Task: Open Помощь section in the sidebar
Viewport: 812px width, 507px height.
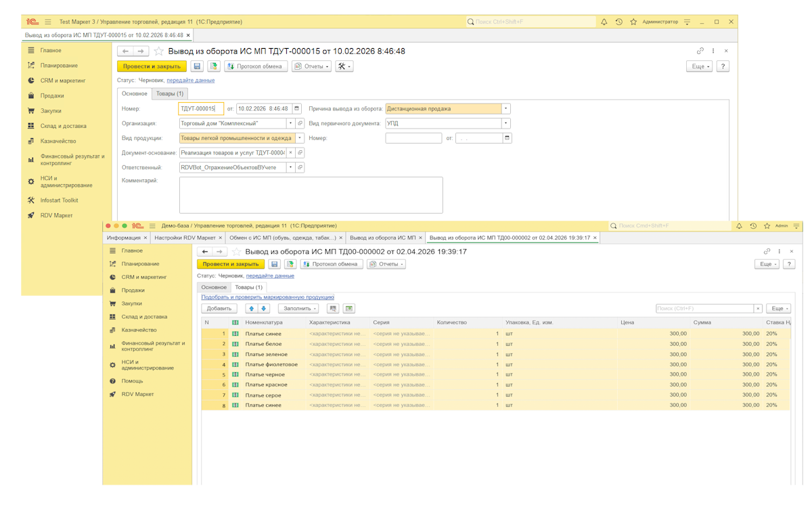Action: [x=132, y=380]
